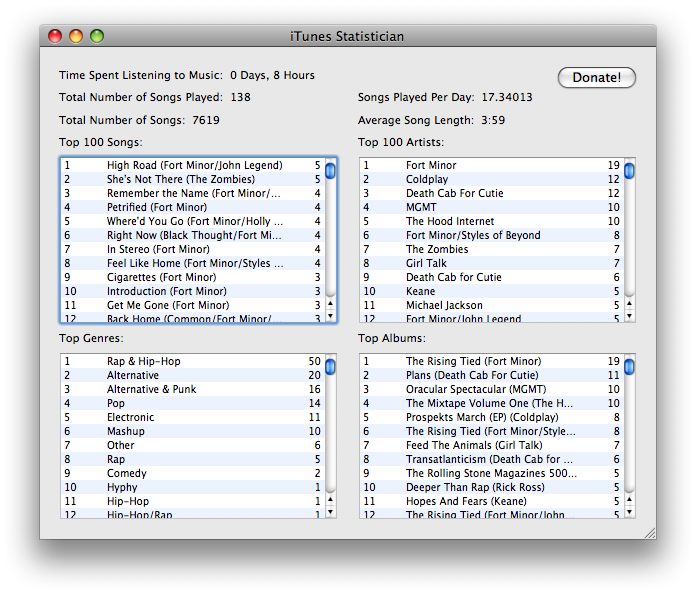Click Songs Played Per Day value 17.34013
The width and height of the screenshot is (696, 594).
coord(507,97)
